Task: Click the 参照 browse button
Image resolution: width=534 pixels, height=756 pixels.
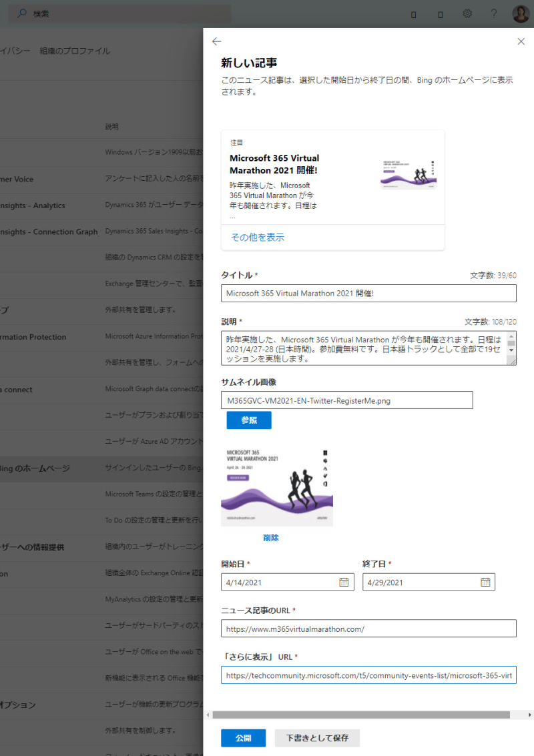Action: 249,420
